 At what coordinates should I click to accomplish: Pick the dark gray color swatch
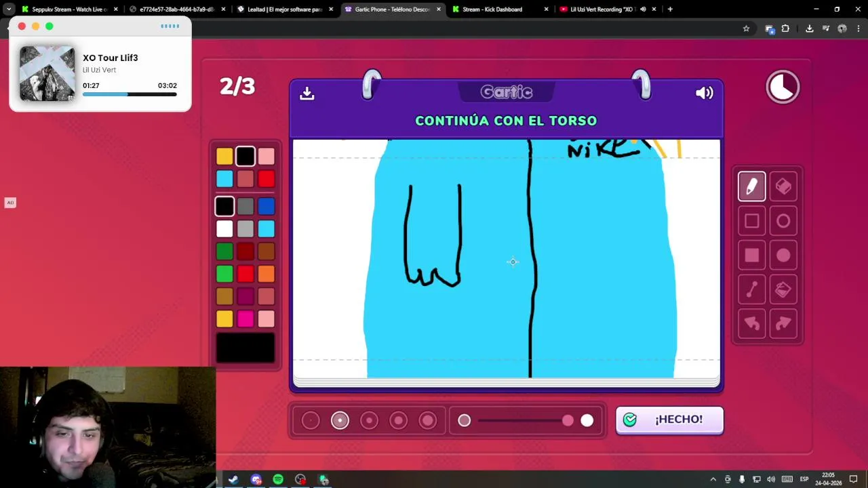245,206
